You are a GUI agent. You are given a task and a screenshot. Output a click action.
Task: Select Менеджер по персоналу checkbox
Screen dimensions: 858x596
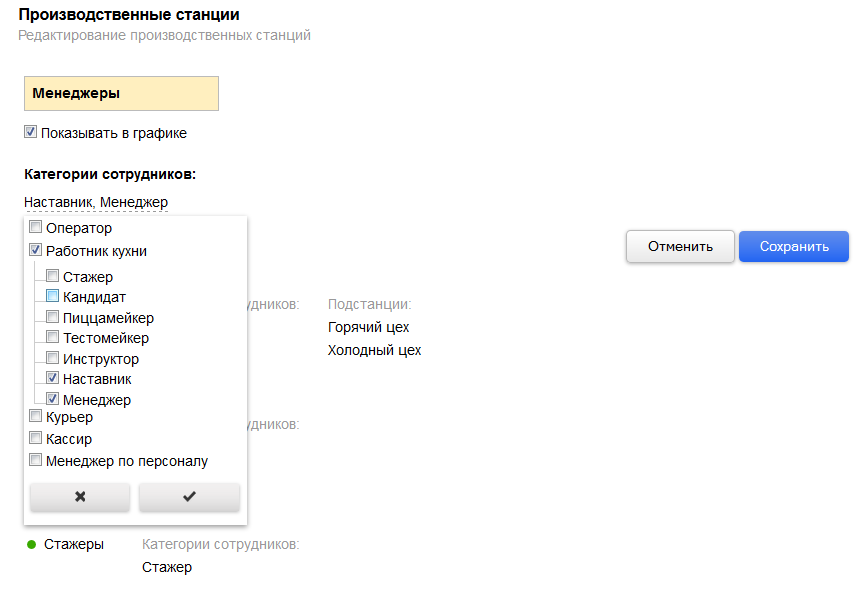pyautogui.click(x=36, y=460)
